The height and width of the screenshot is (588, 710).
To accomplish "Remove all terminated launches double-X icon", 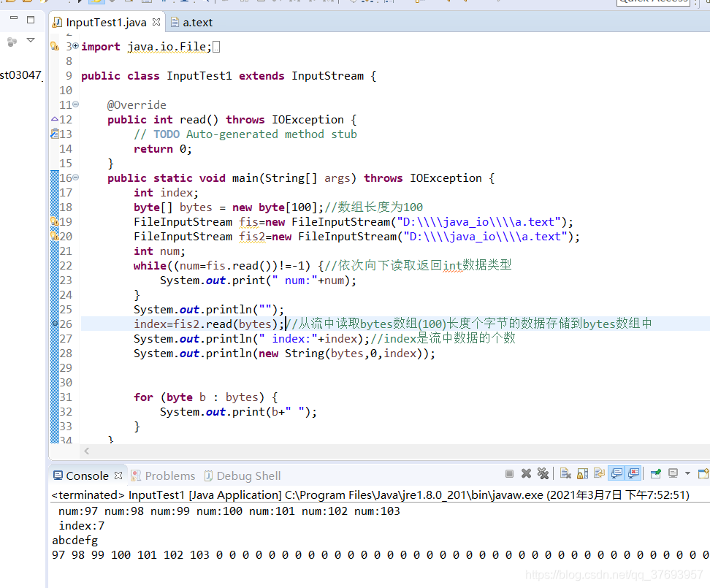I will pos(543,474).
